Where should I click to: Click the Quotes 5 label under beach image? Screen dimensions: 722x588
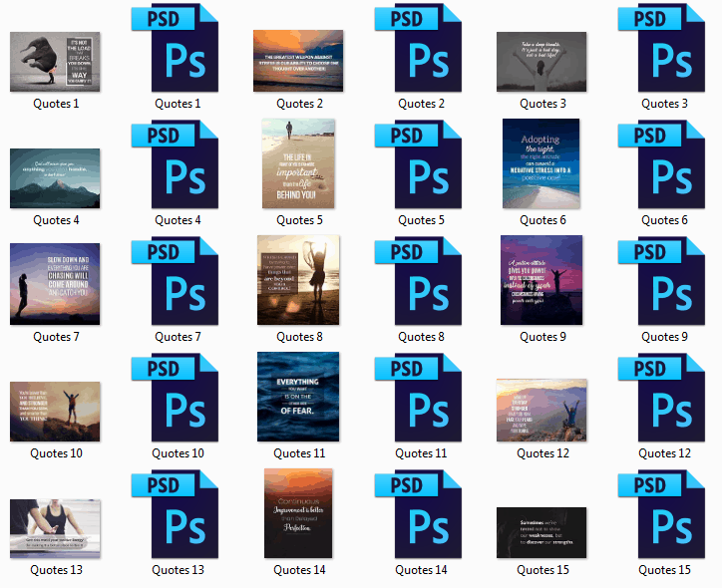coord(299,220)
